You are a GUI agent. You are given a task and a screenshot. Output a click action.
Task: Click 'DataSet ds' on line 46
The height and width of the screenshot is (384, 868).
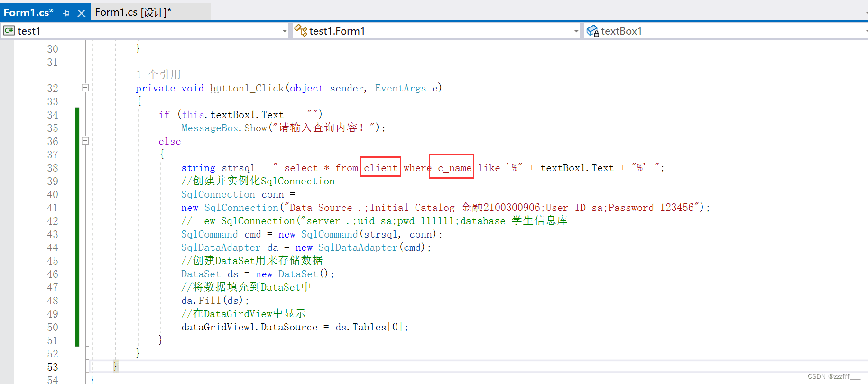coord(210,274)
